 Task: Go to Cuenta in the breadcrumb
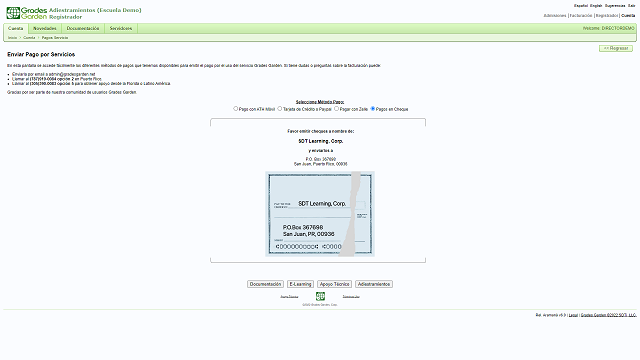pyautogui.click(x=29, y=38)
